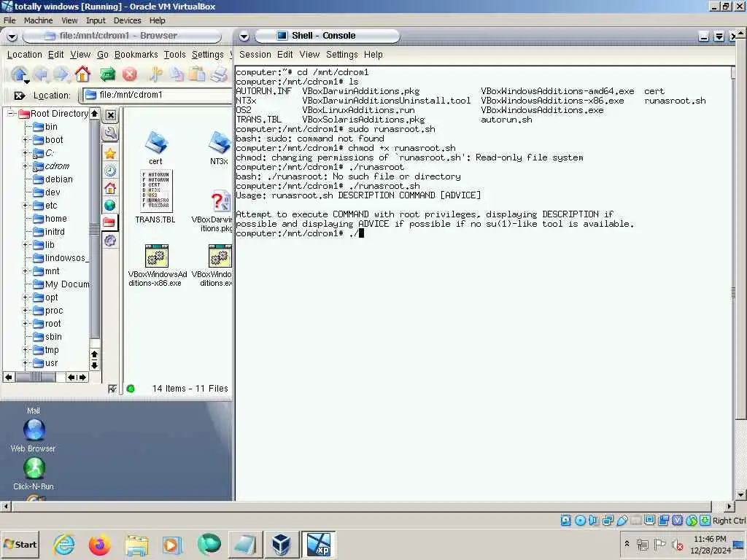Click the Up directory toolbar icon in Browser
Viewport: 747px width, 560px height.
20,74
